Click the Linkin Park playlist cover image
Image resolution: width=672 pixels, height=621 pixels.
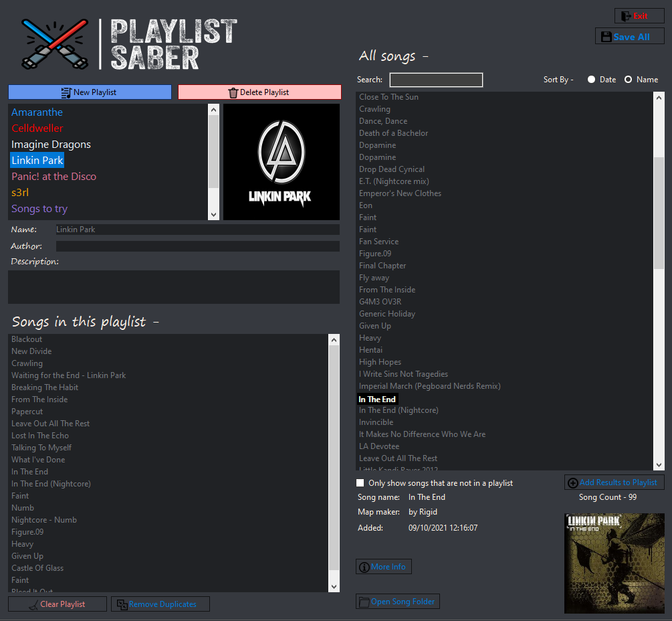282,162
